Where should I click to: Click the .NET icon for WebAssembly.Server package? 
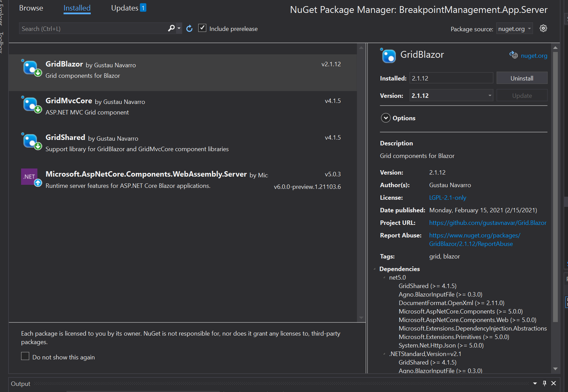31,177
